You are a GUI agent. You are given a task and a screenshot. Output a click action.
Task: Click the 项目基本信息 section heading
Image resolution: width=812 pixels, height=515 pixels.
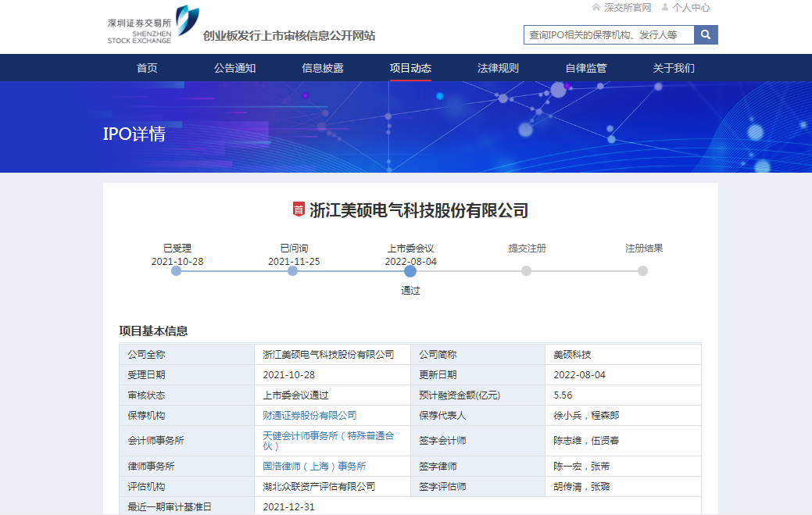(153, 331)
